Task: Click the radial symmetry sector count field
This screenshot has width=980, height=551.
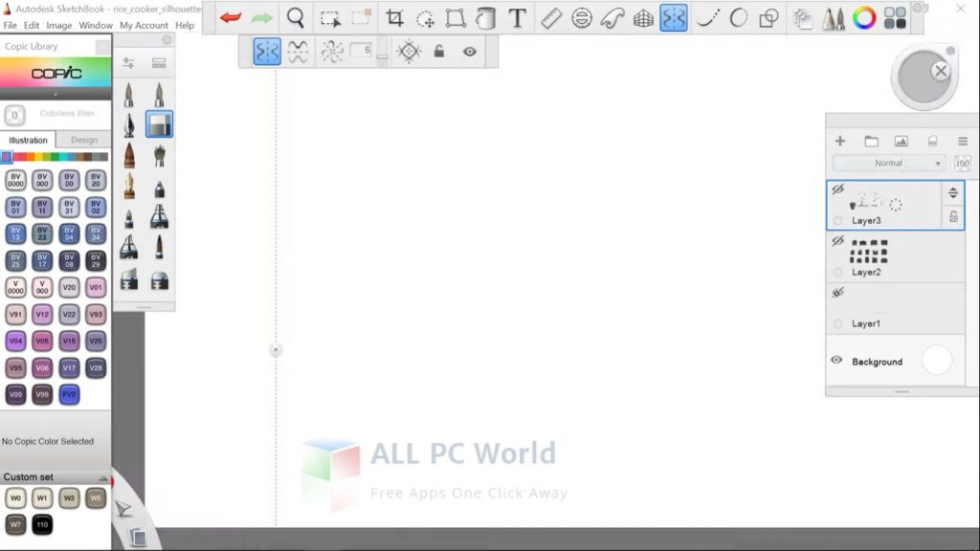Action: tap(362, 50)
